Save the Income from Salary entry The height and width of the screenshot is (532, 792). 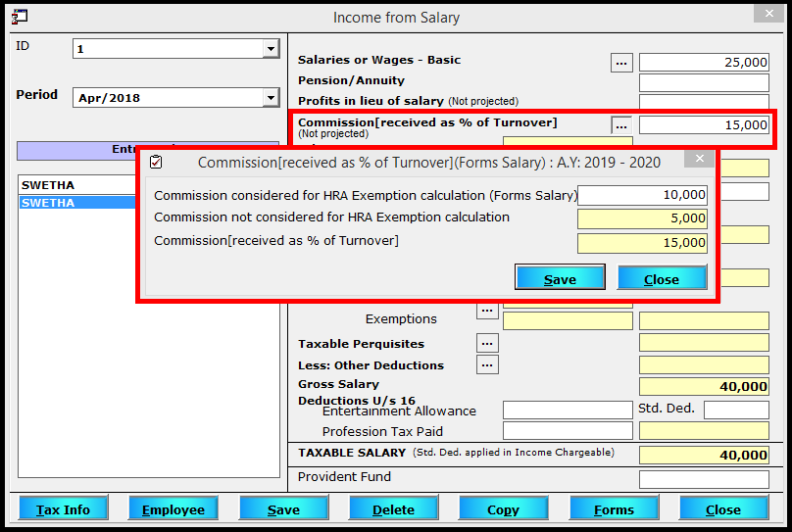click(283, 508)
